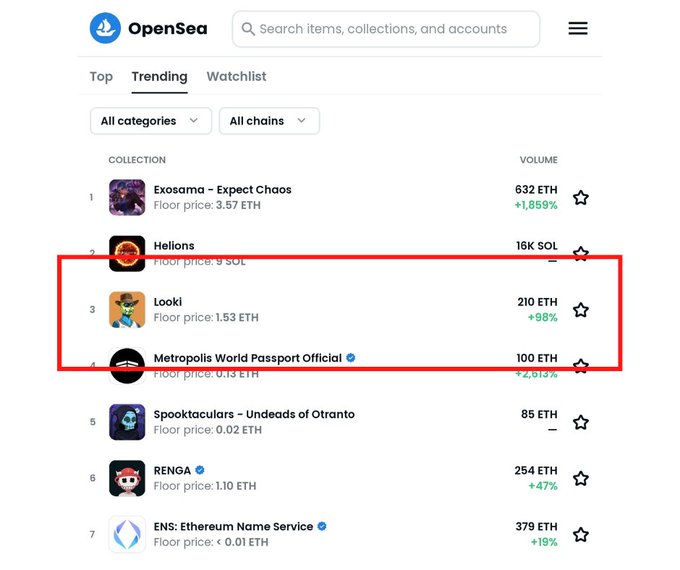680x570 pixels.
Task: Click Spooktaculars skull avatar
Action: 127,422
